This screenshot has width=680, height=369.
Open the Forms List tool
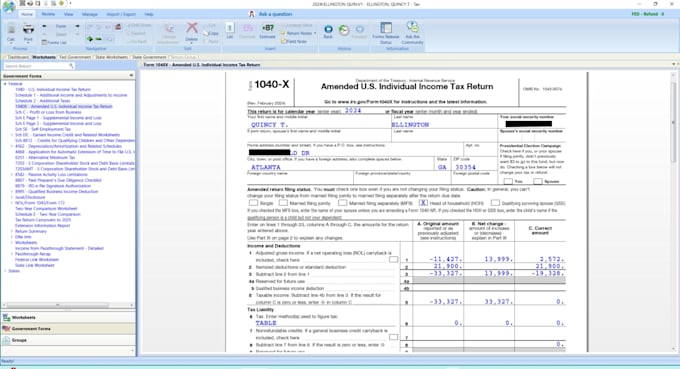click(54, 42)
